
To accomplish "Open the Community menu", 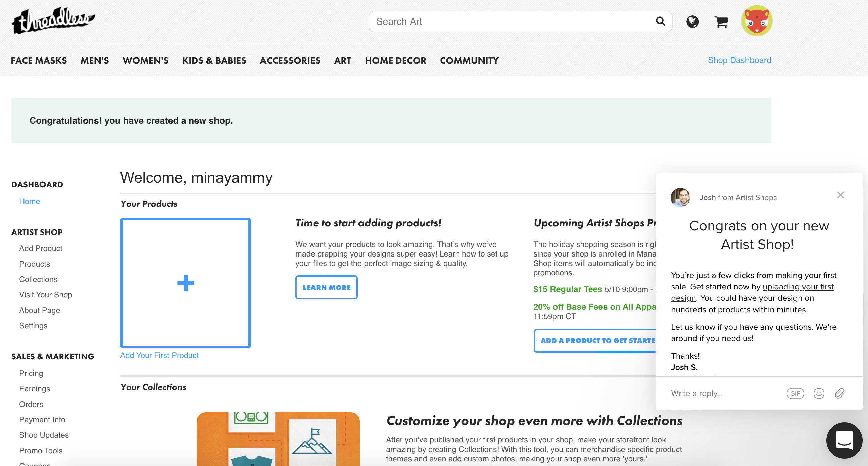I will pyautogui.click(x=469, y=61).
